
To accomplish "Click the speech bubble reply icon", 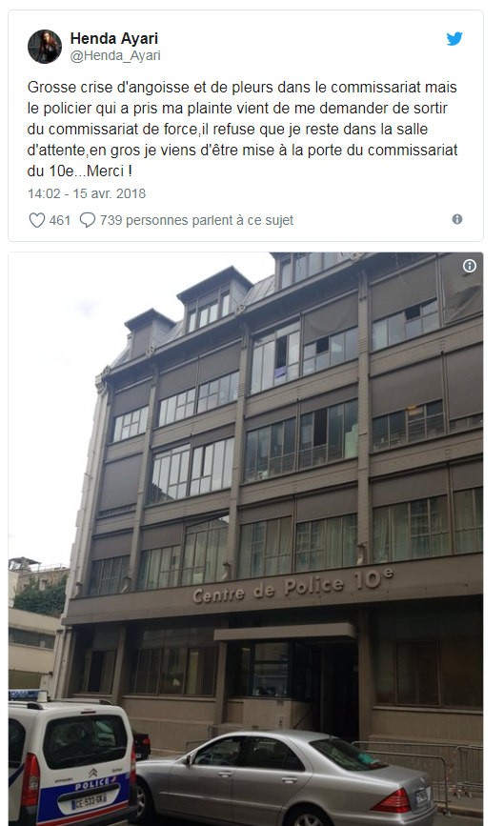I will tap(88, 220).
